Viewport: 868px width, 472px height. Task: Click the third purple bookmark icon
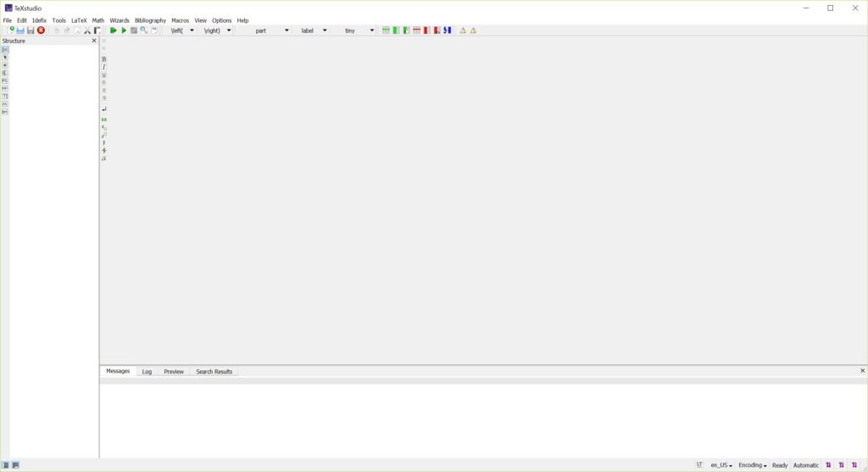[x=854, y=465]
